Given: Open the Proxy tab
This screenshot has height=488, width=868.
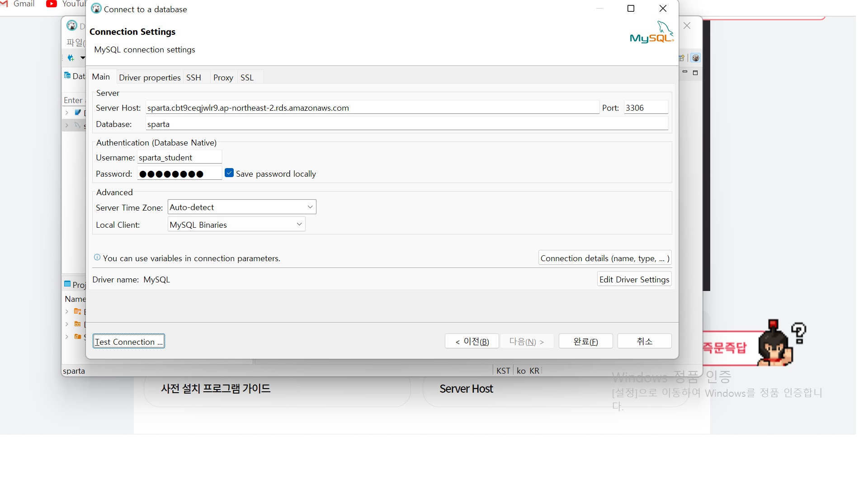Looking at the screenshot, I should [223, 78].
